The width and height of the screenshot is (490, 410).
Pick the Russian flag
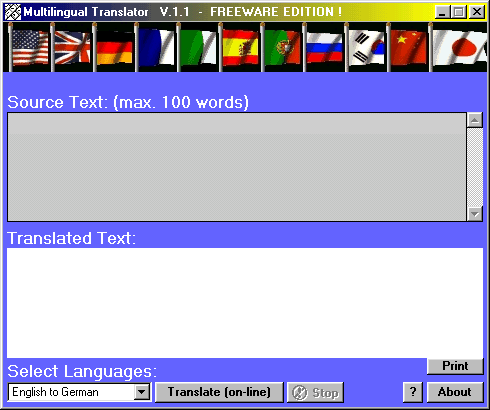click(324, 48)
